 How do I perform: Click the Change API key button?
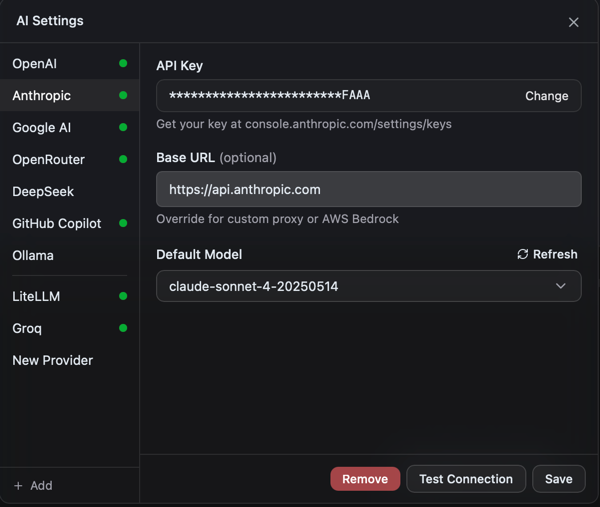point(546,96)
